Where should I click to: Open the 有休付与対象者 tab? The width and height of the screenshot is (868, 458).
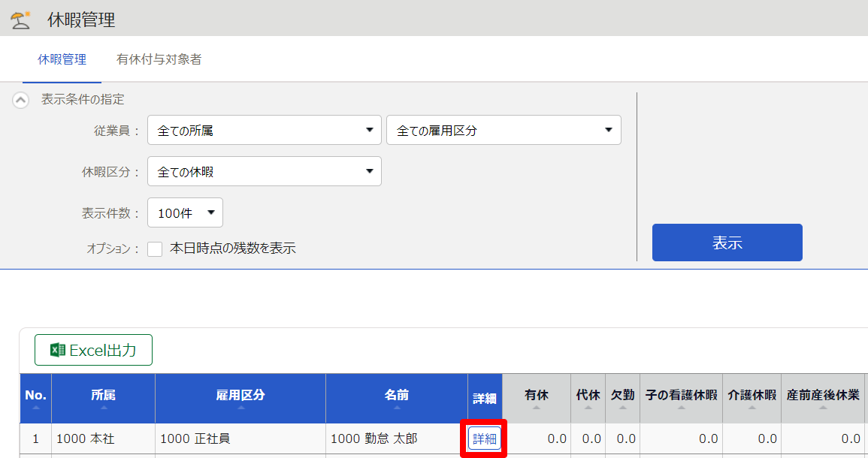159,59
